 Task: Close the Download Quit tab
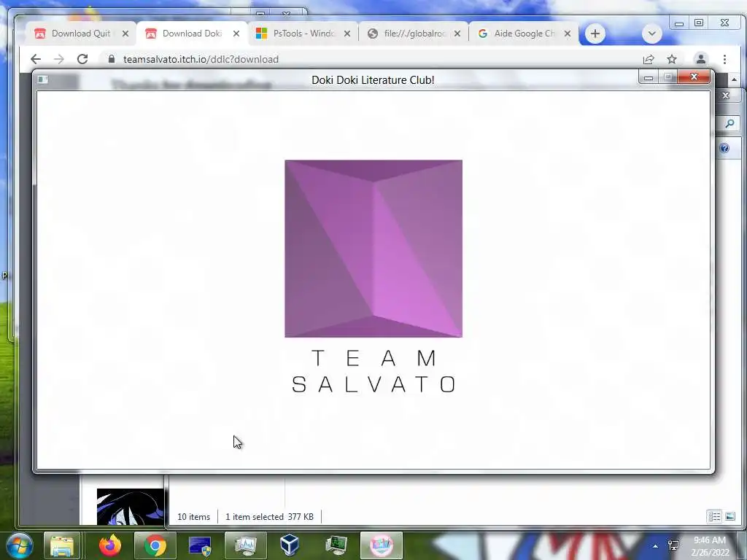(x=125, y=34)
